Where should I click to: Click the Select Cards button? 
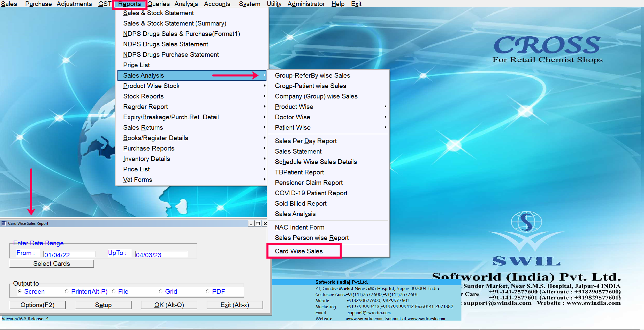click(x=52, y=264)
